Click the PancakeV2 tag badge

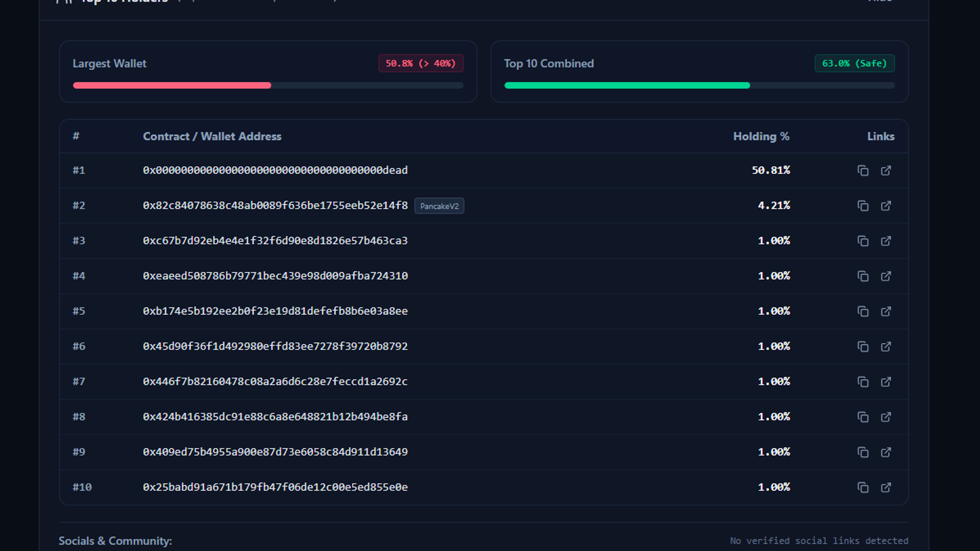439,206
